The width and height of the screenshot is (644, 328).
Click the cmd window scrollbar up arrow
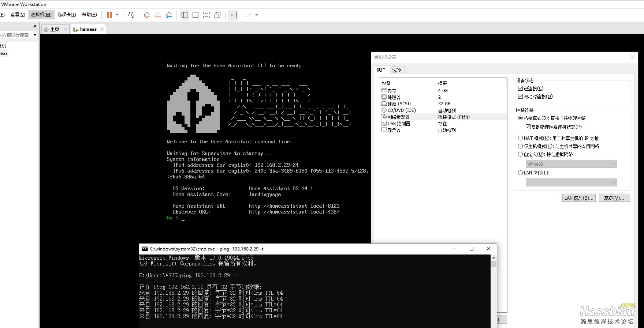tap(494, 258)
